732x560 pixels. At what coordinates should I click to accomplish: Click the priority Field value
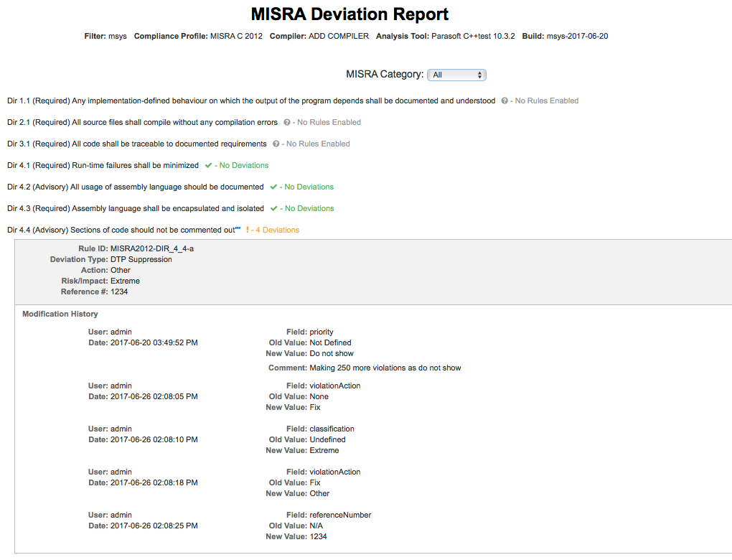(322, 332)
